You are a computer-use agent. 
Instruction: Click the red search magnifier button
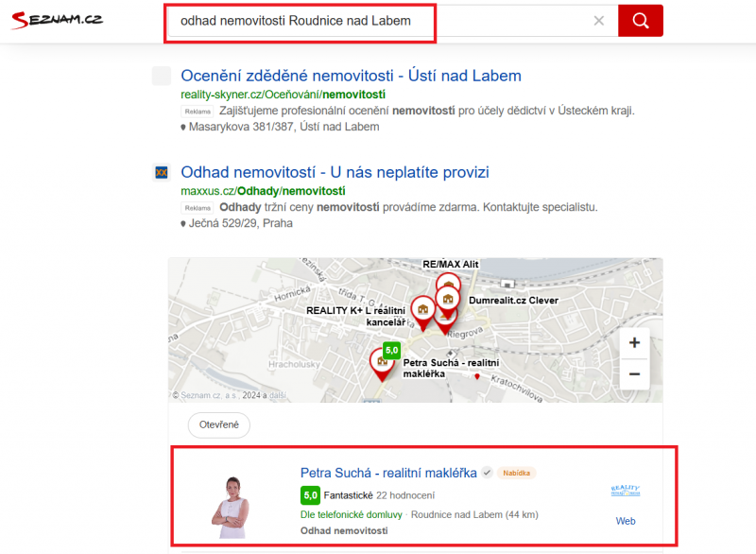pos(641,21)
